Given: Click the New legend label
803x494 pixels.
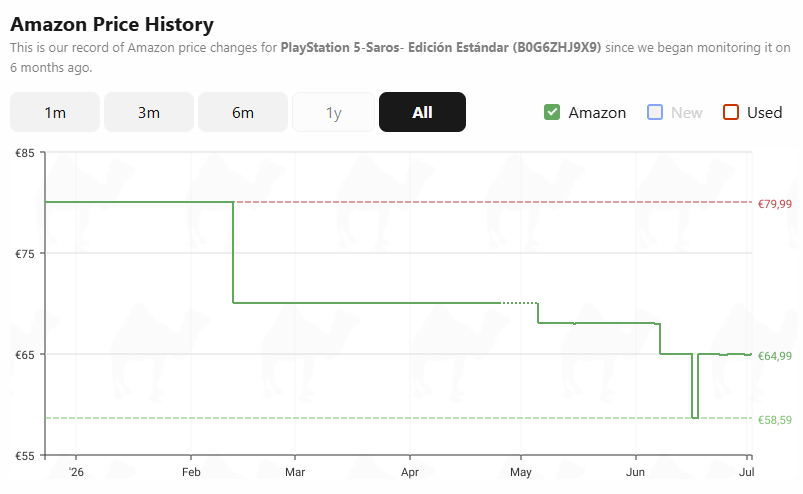Looking at the screenshot, I should (x=687, y=113).
